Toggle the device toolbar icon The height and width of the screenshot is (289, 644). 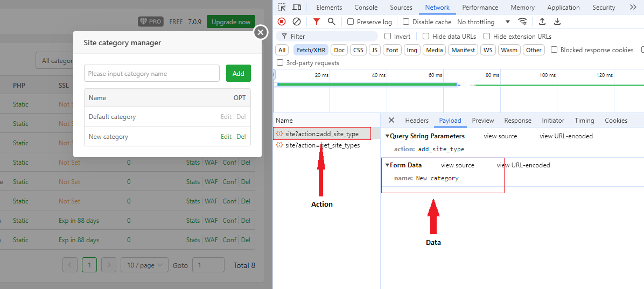pos(297,8)
